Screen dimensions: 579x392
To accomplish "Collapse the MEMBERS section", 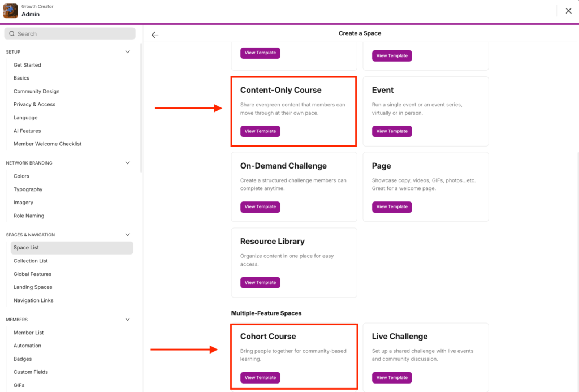I will [127, 319].
